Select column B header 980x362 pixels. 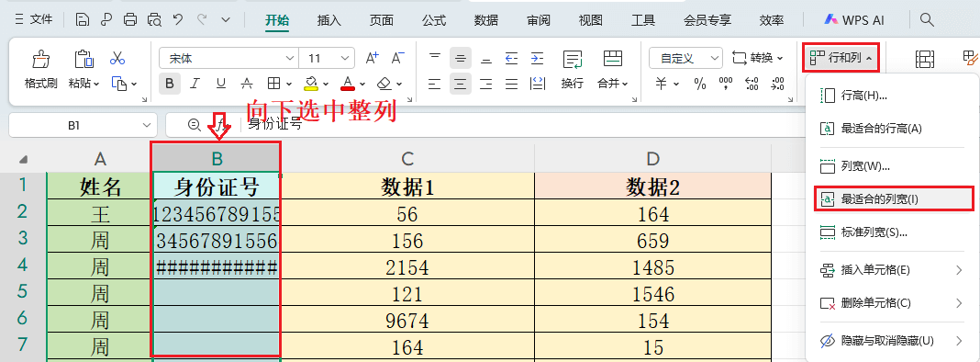(217, 158)
